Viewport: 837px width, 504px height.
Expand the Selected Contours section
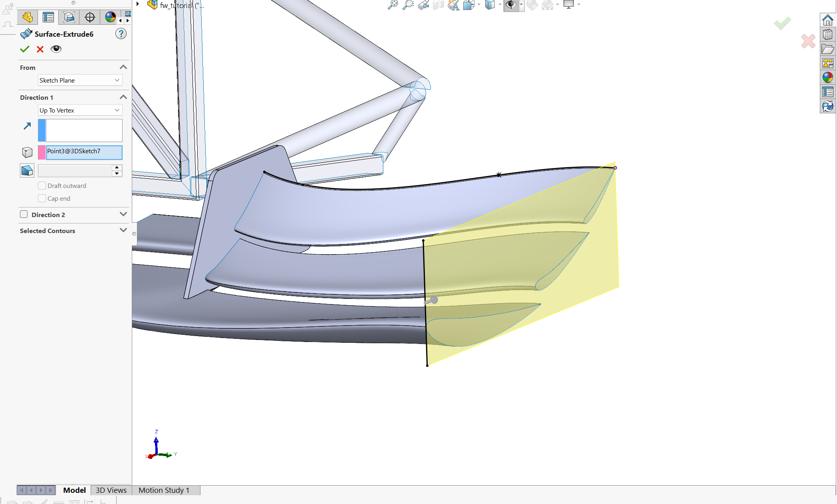(x=123, y=231)
